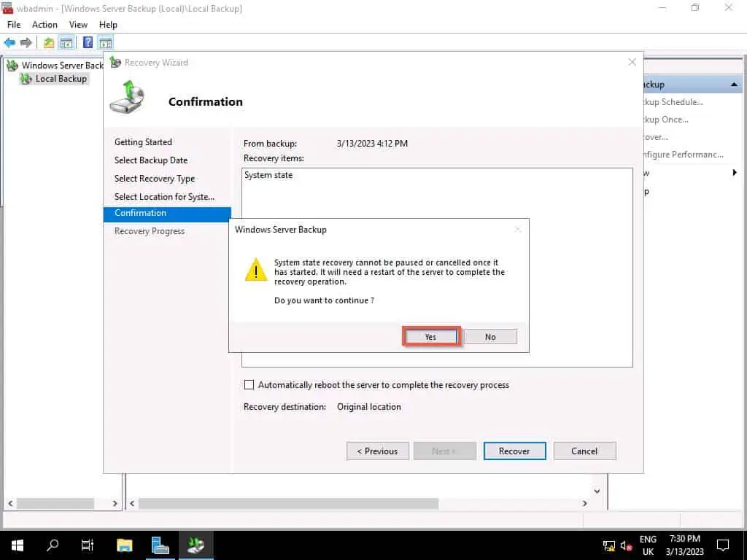Screen dimensions: 747x560
Task: Click the Recovery Wizard title icon
Action: pyautogui.click(x=115, y=63)
